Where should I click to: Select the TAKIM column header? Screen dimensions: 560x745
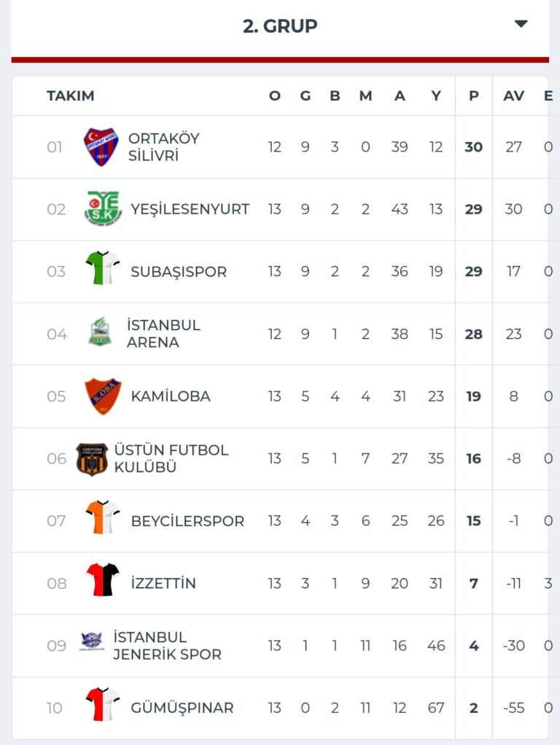tap(70, 95)
